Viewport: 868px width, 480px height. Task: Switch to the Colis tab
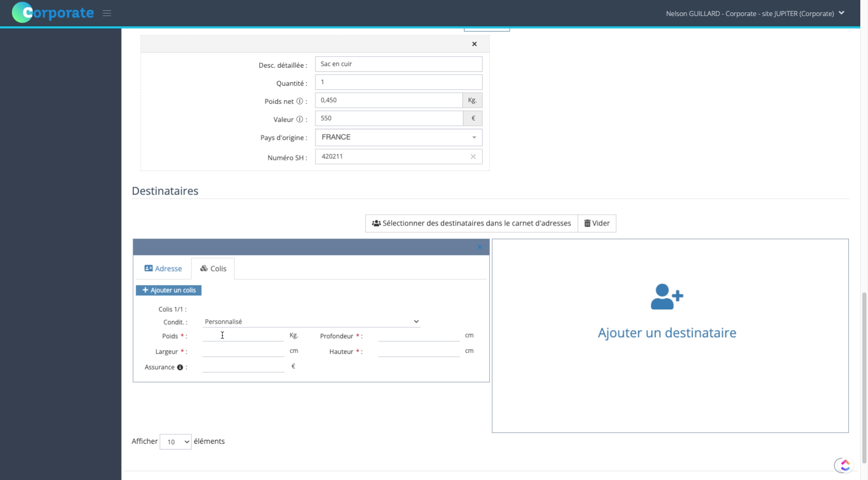[x=213, y=268]
